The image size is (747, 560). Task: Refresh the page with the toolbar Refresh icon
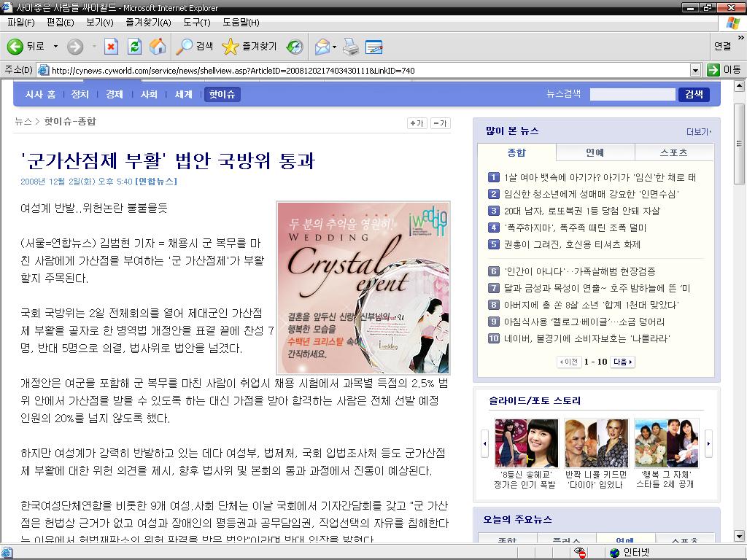tap(134, 47)
